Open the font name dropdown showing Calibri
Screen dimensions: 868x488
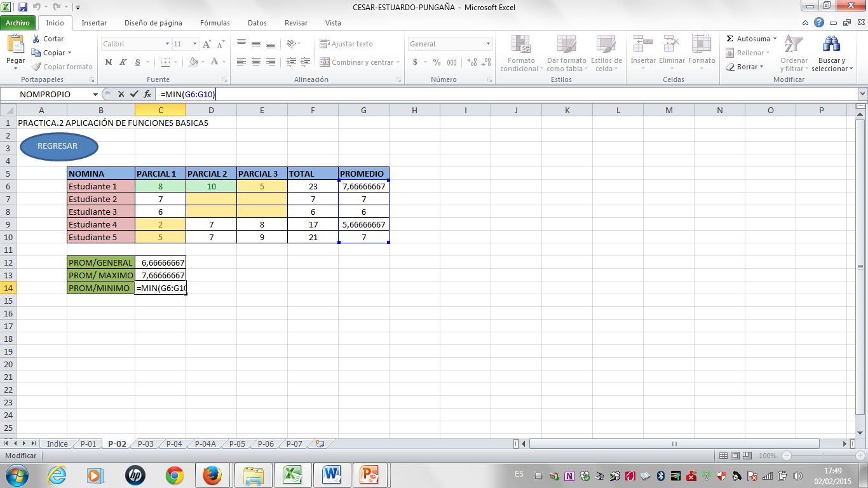(168, 43)
